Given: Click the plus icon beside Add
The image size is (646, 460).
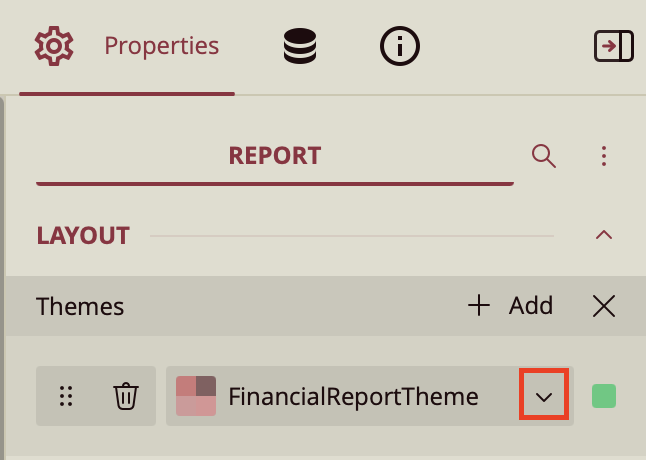Looking at the screenshot, I should [479, 306].
